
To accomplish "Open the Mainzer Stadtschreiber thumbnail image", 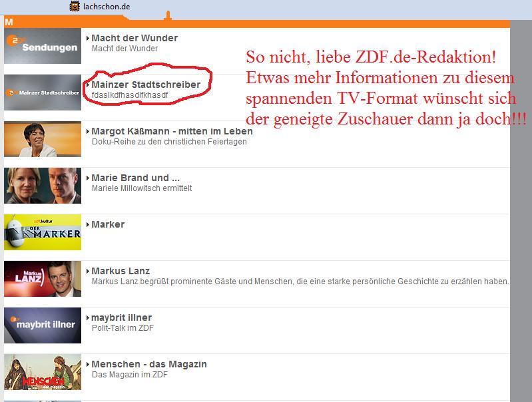I will click(x=43, y=93).
